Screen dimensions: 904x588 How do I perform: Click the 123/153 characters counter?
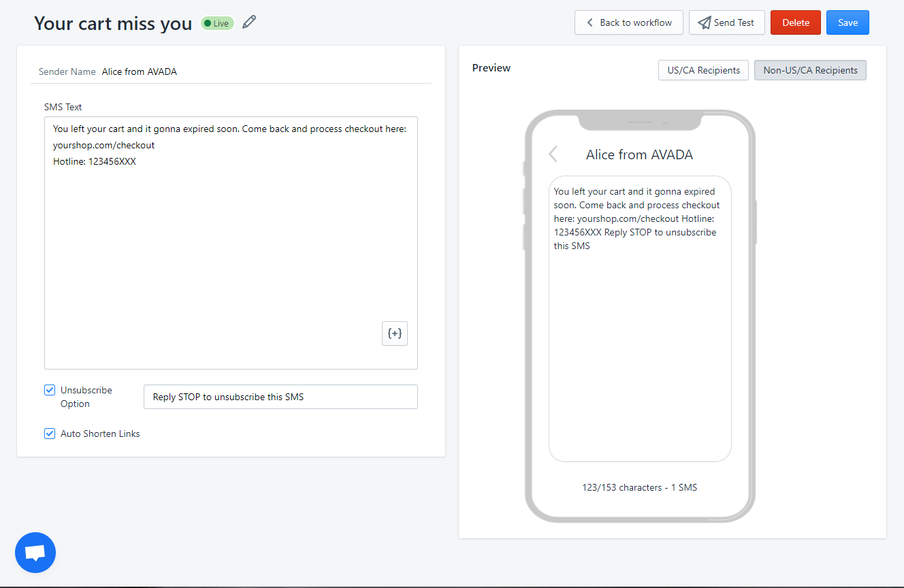pyautogui.click(x=639, y=487)
